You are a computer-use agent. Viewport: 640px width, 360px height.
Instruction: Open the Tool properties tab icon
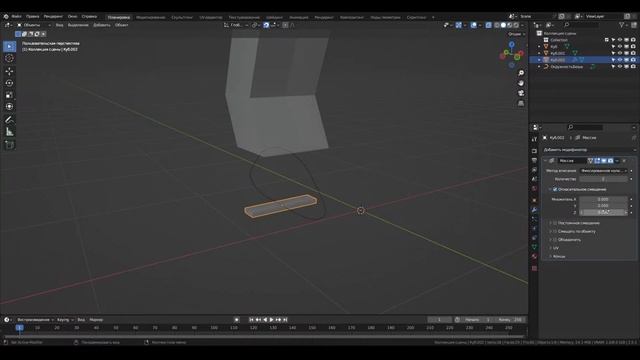(x=534, y=140)
